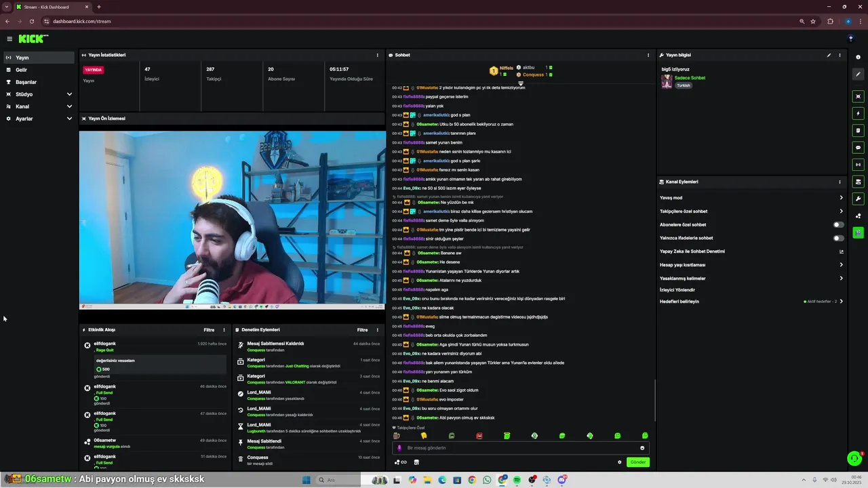The width and height of the screenshot is (868, 488).
Task: Open Spotify from the taskbar
Action: point(517,480)
